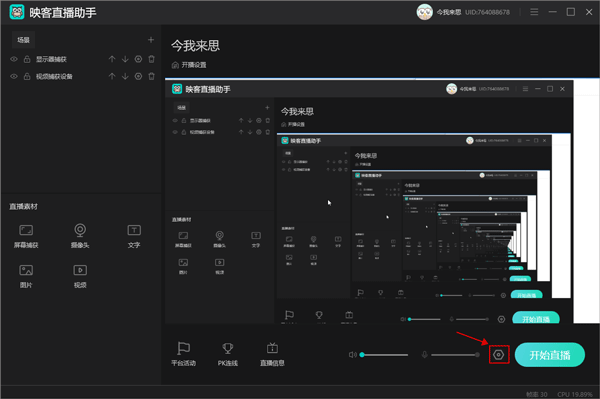
Task: Select the 视频捕获设备 source row
Action: point(82,77)
